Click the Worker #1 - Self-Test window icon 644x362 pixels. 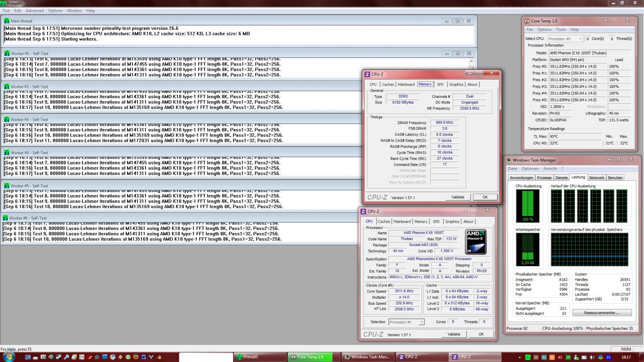(x=7, y=53)
